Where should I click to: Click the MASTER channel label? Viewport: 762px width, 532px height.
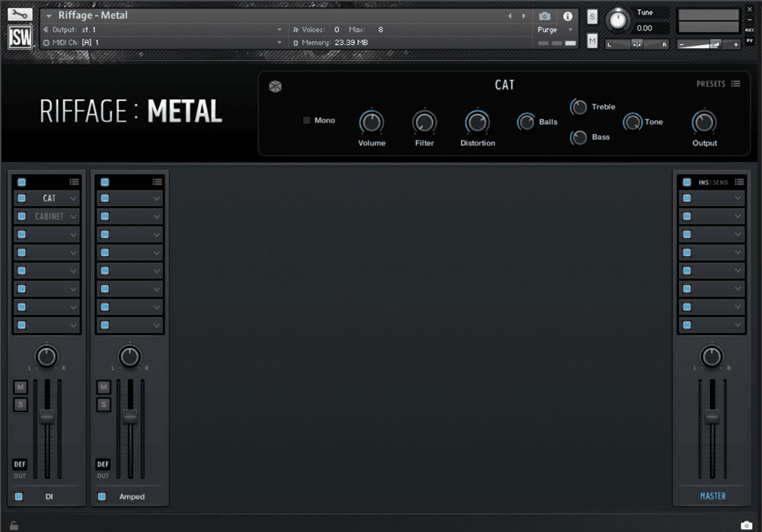tap(712, 496)
